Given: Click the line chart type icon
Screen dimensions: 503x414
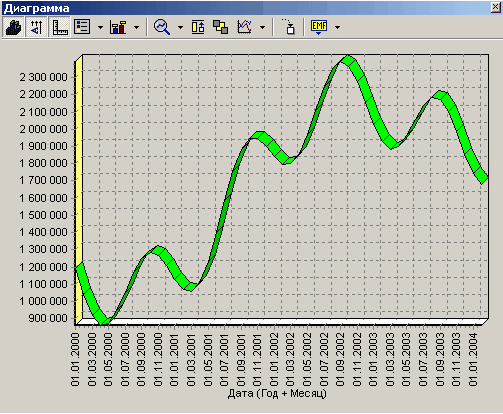Looking at the screenshot, I should [244, 27].
